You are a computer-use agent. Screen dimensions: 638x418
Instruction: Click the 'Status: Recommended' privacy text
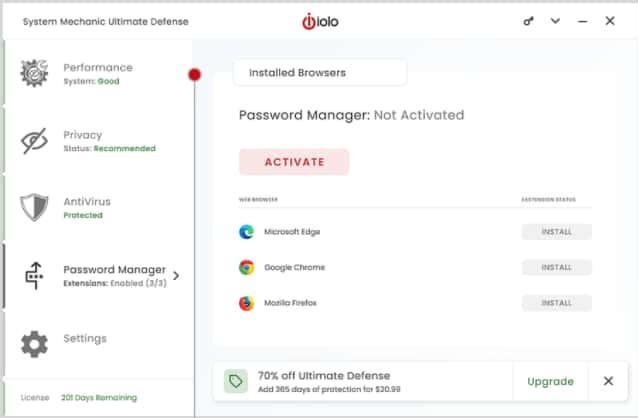click(x=109, y=148)
